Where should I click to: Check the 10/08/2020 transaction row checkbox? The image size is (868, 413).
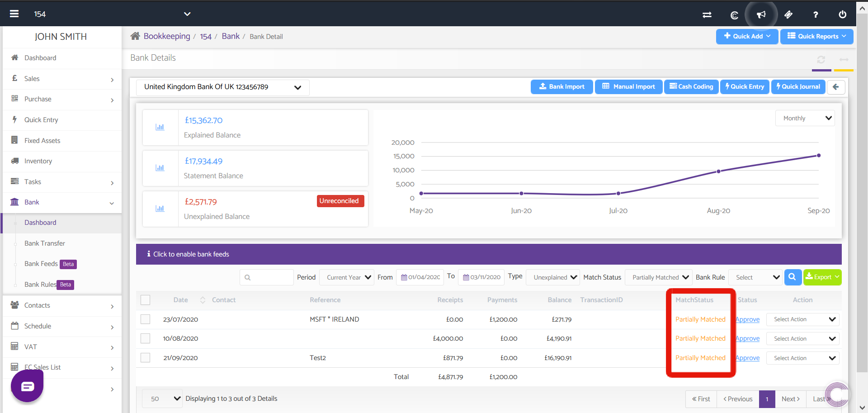tap(145, 338)
